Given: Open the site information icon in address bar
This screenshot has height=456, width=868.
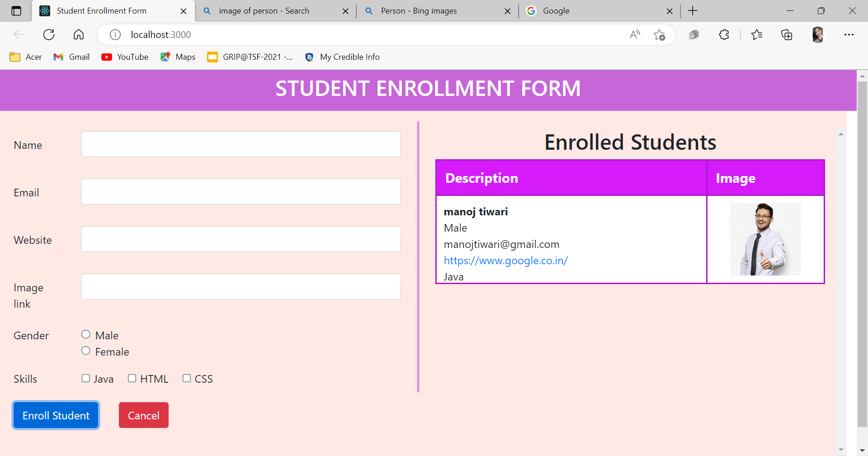Looking at the screenshot, I should pyautogui.click(x=115, y=34).
